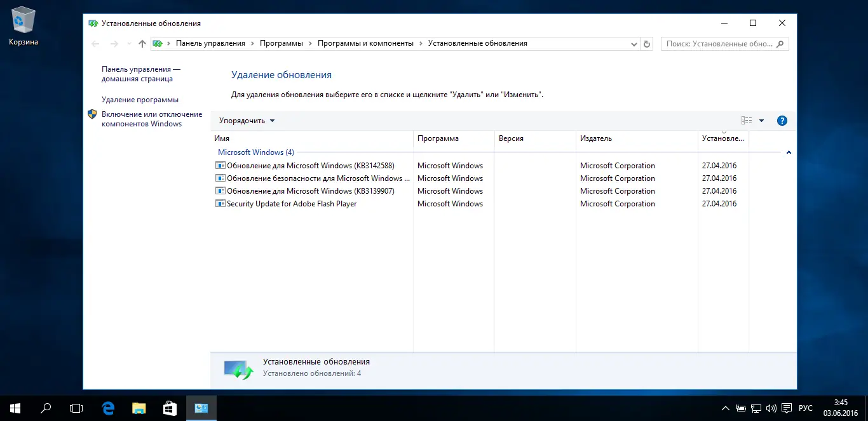Select 'Панель управления' breadcrumb

point(210,43)
